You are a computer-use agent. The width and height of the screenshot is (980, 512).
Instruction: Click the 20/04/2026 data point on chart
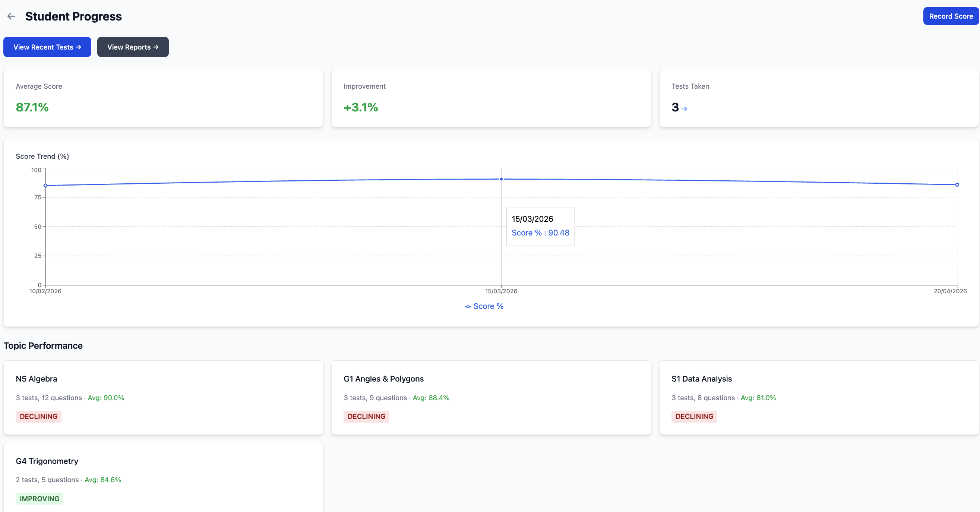coord(957,185)
